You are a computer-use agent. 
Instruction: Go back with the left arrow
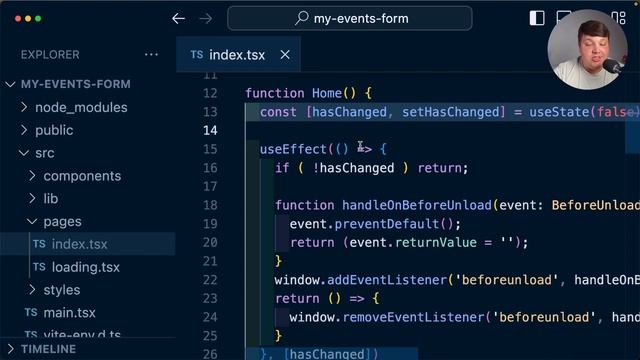tap(178, 18)
